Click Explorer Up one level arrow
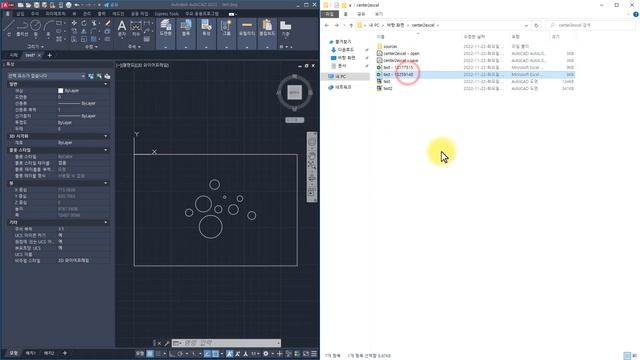This screenshot has height=360, width=640. (351, 25)
